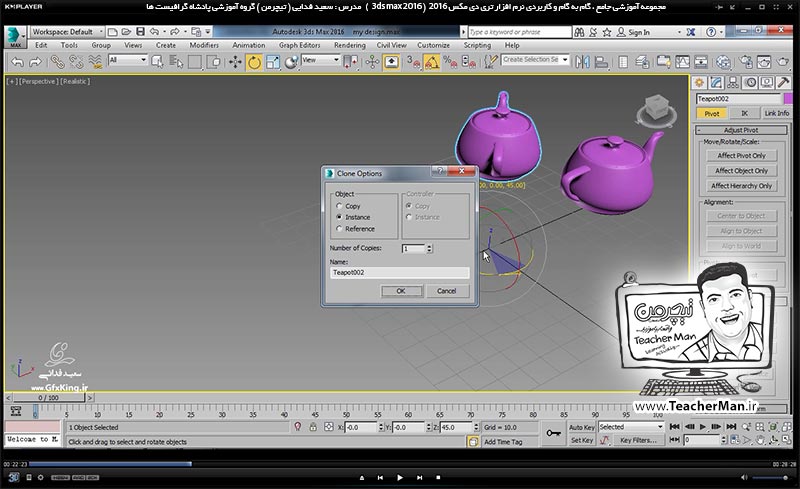Toggle Auto Key animation mode
800x489 pixels.
582,427
